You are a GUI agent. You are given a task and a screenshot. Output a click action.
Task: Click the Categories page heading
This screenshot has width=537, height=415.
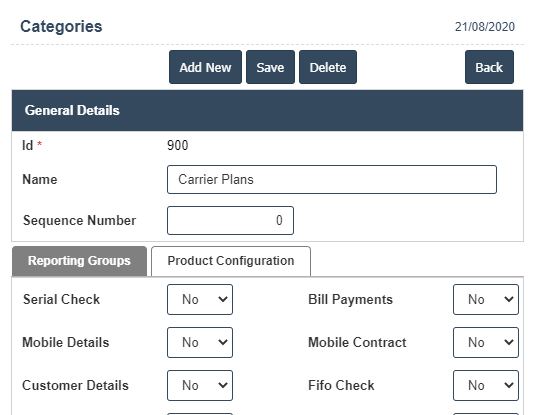61,26
